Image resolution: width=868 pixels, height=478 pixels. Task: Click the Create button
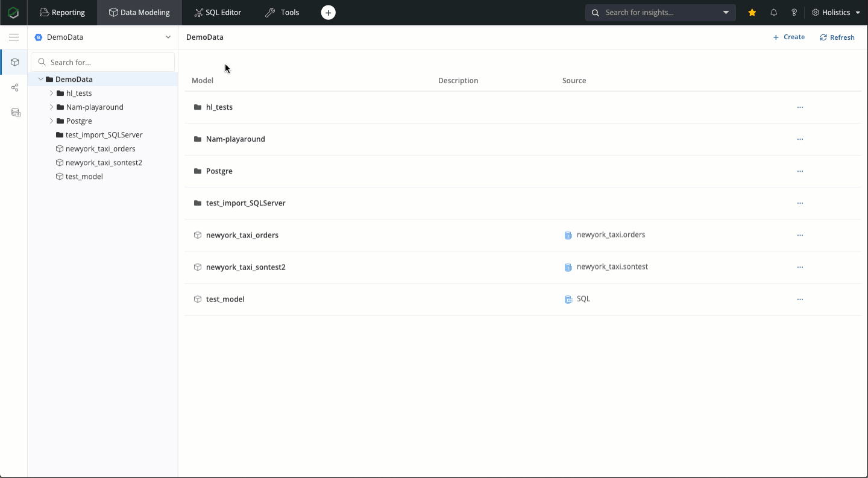[x=788, y=37]
